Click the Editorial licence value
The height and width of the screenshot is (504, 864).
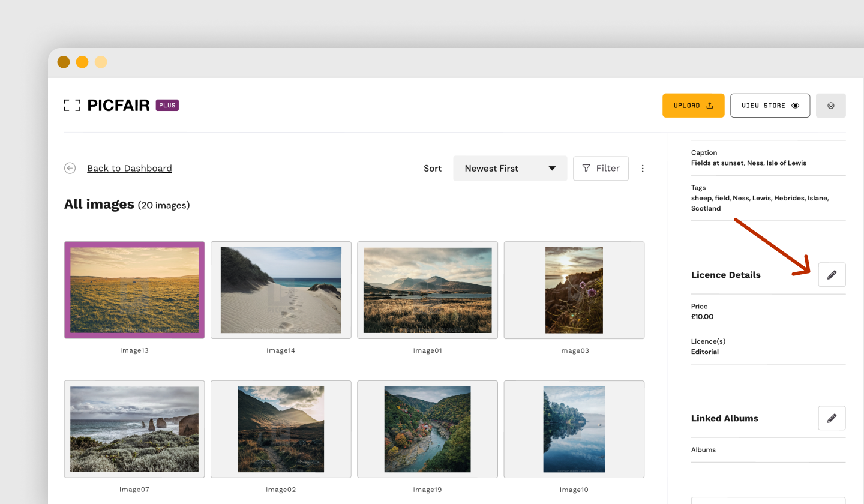705,352
